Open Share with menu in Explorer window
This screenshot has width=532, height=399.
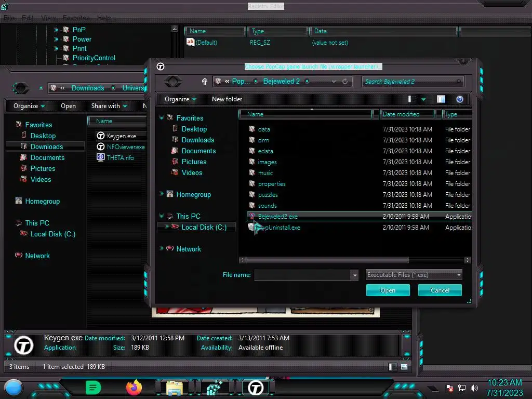[x=109, y=106]
